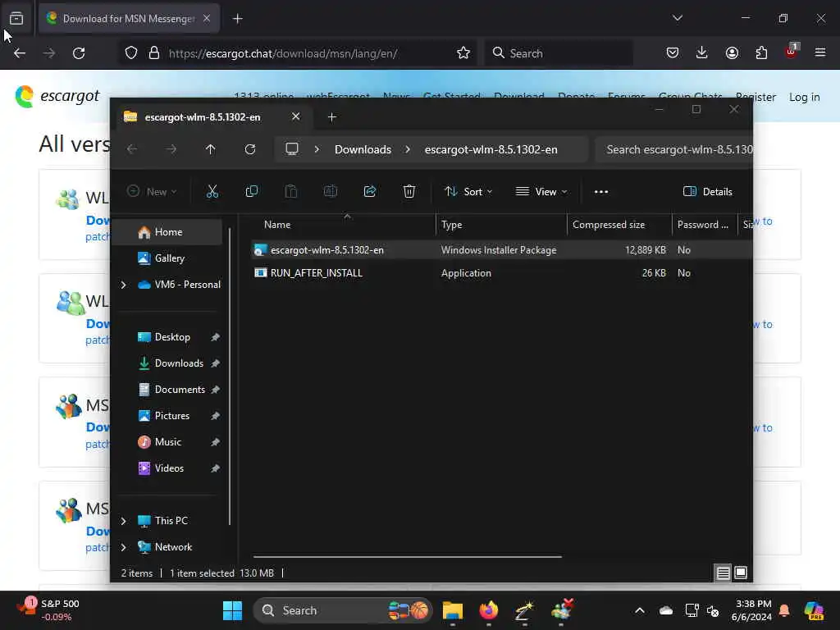Screen dimensions: 840x630
Task: Expand the Network tree node
Action: pos(124,547)
